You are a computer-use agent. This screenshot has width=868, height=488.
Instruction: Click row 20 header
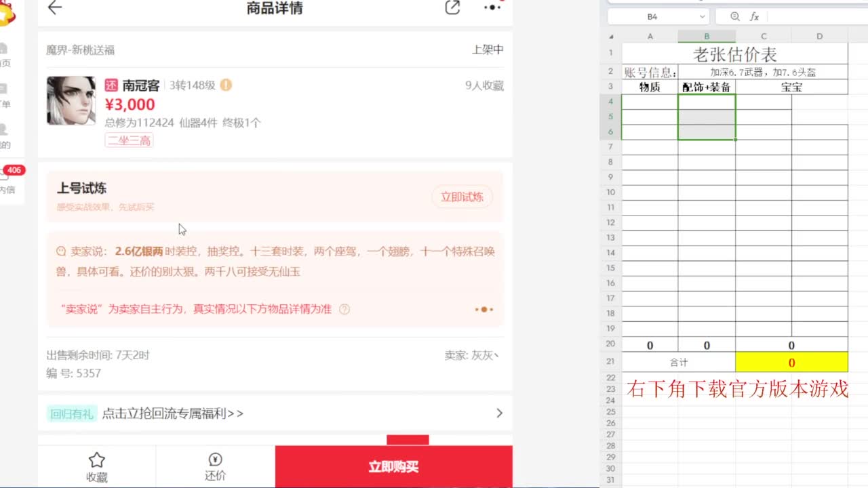[x=611, y=344]
